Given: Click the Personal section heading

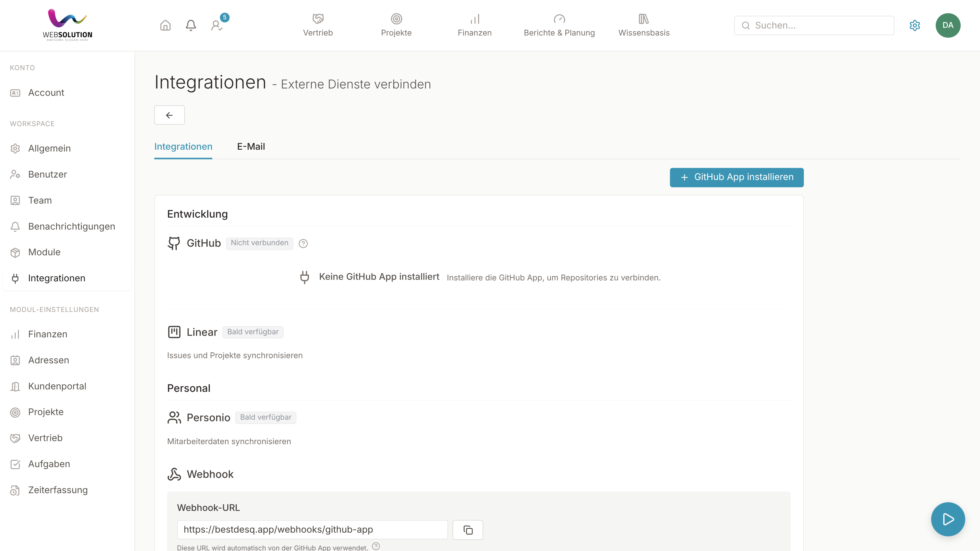Looking at the screenshot, I should pos(189,388).
